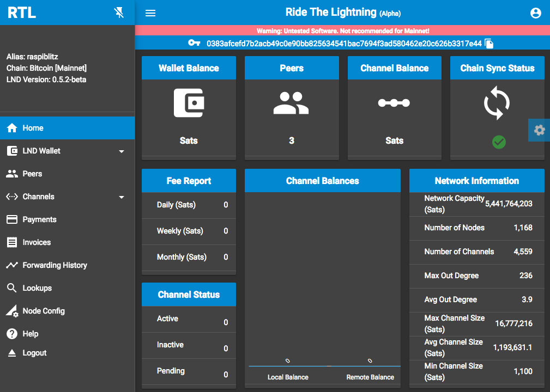Click the green sync checkmark
This screenshot has width=550, height=392.
click(499, 142)
